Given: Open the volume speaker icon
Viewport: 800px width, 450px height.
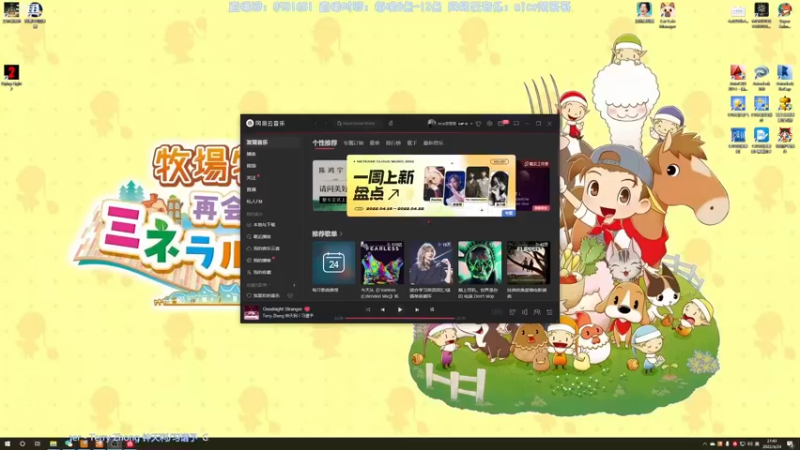Looking at the screenshot, I should (524, 312).
